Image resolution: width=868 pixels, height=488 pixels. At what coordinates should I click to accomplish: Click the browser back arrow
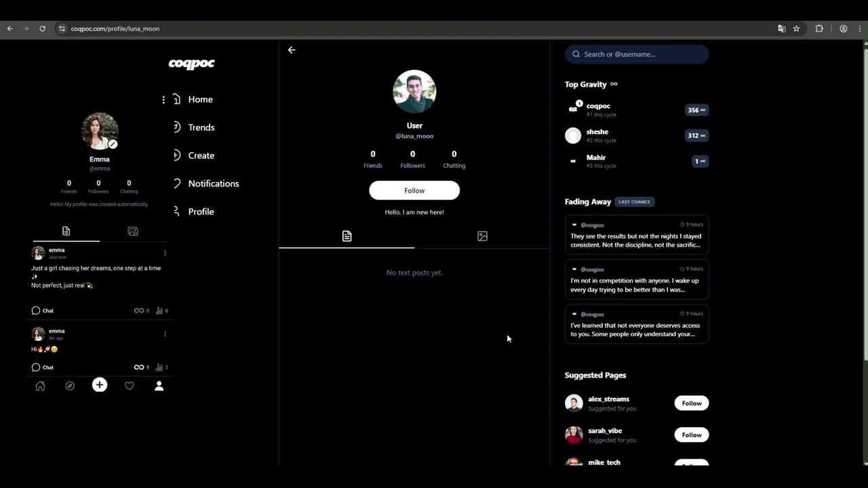point(9,28)
